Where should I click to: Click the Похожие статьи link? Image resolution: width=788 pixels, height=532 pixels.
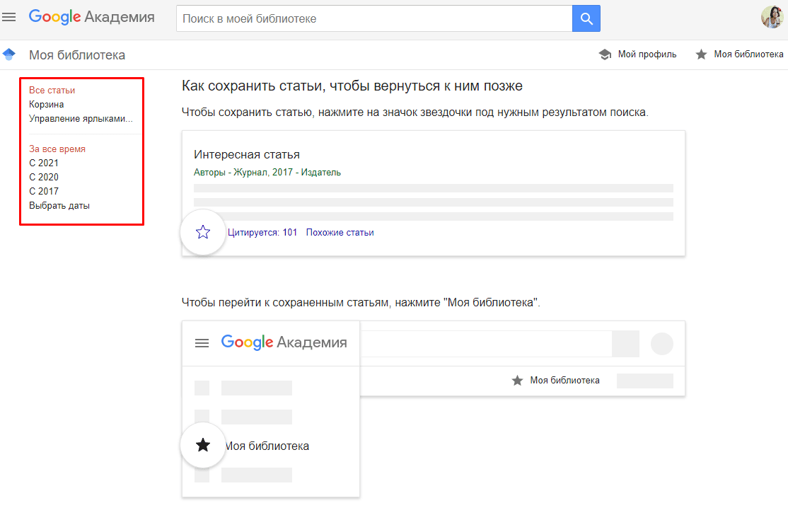(x=340, y=232)
